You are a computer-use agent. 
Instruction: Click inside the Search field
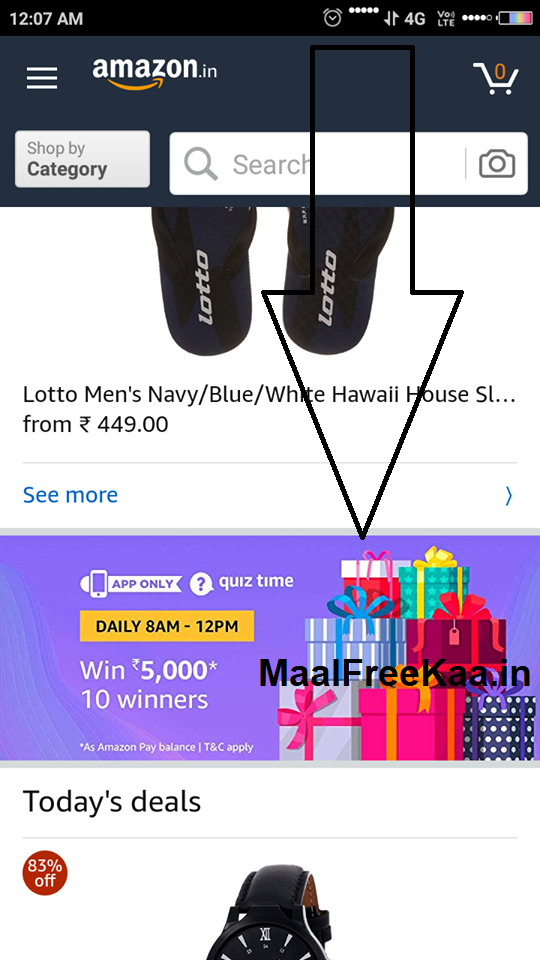pos(348,163)
